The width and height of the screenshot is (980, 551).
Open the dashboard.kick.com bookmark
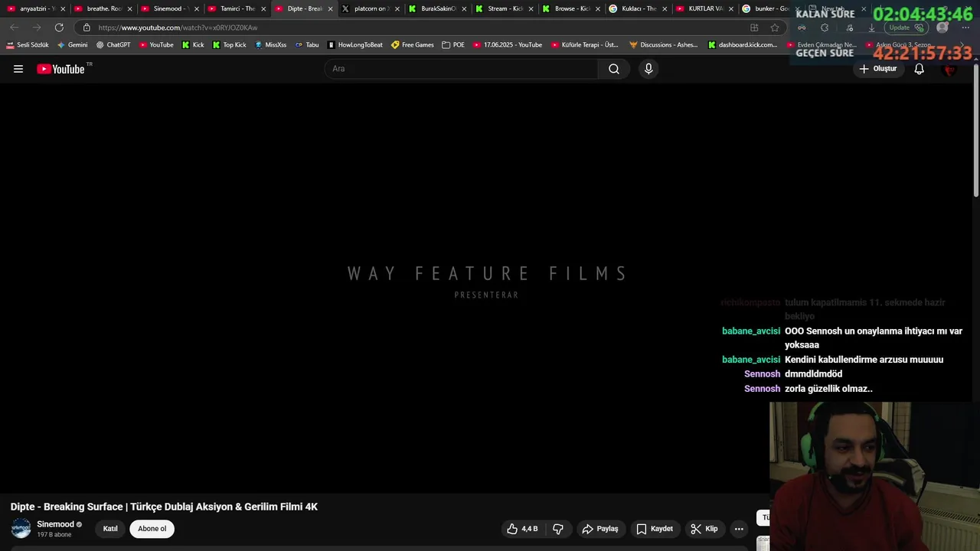point(743,45)
